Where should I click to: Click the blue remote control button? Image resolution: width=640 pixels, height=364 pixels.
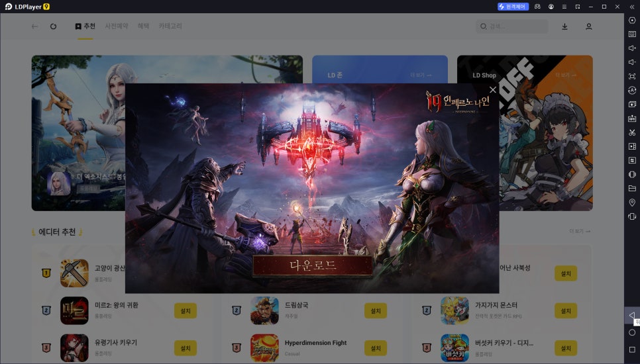click(513, 7)
